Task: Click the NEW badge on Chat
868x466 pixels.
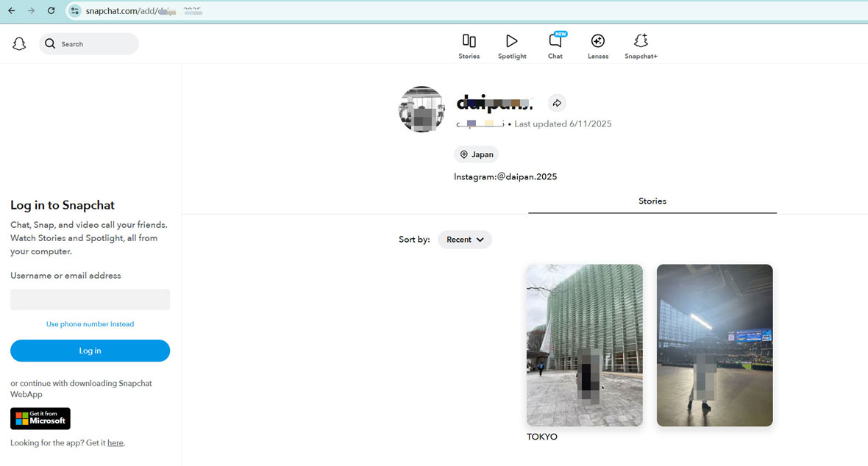Action: click(561, 34)
